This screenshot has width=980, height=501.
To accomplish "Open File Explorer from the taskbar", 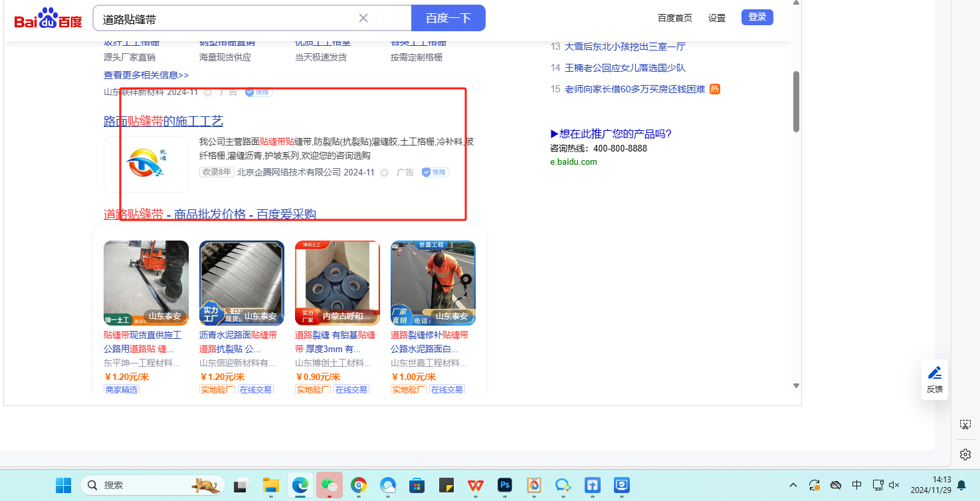I will click(x=270, y=485).
